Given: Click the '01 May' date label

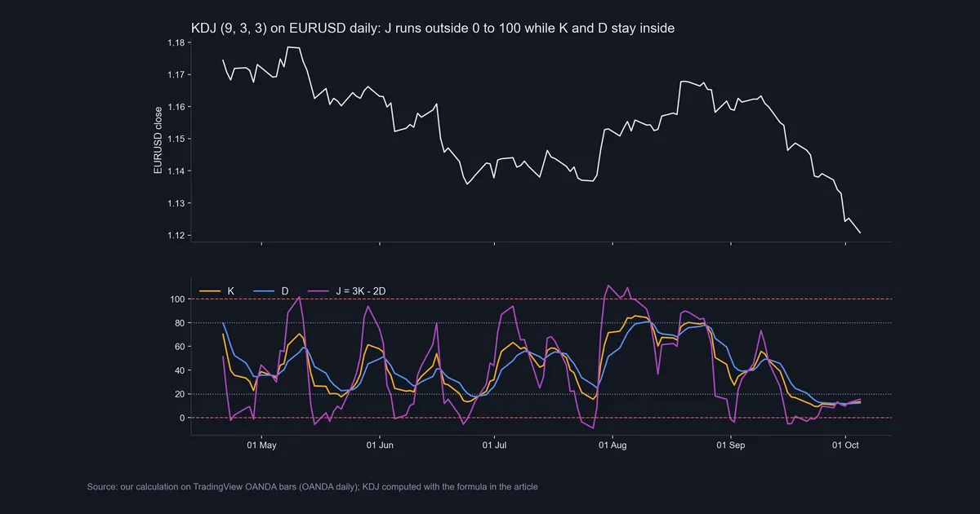Looking at the screenshot, I should point(261,445).
